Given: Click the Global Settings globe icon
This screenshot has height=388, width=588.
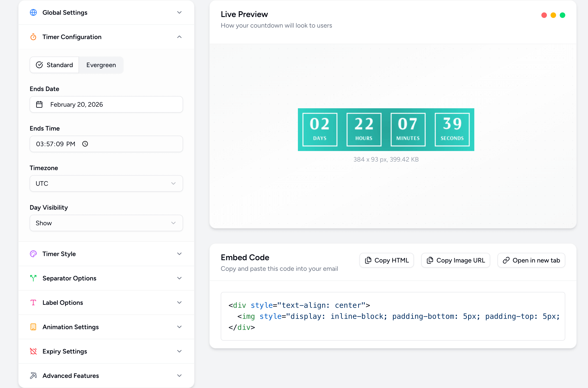Looking at the screenshot, I should tap(33, 12).
